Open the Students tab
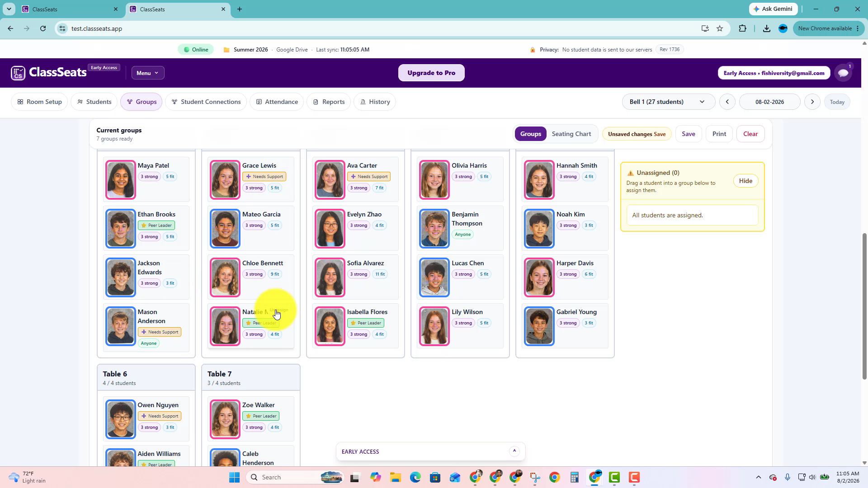 coord(94,102)
